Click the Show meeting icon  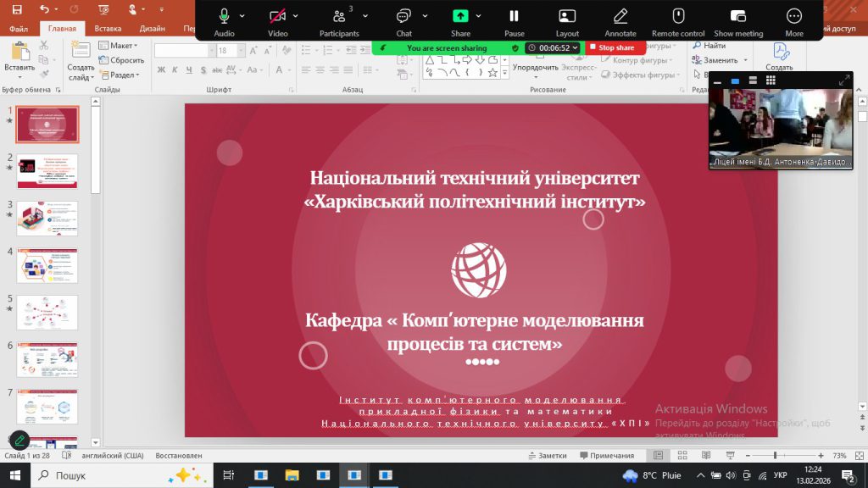click(x=737, y=16)
